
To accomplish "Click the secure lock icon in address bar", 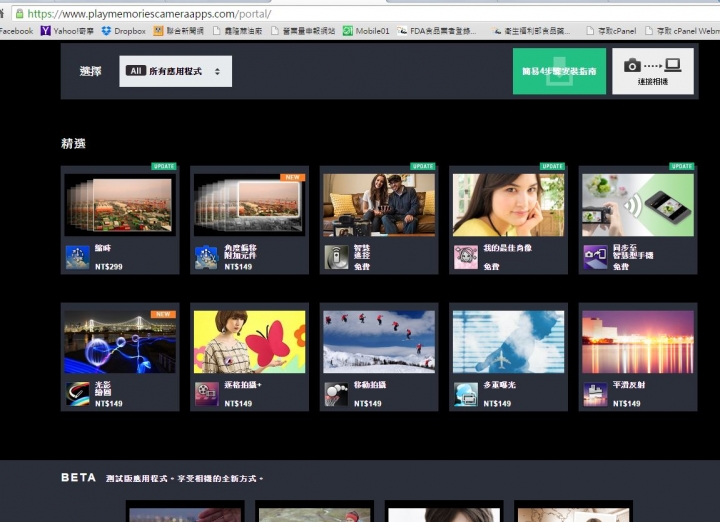I will pyautogui.click(x=19, y=14).
